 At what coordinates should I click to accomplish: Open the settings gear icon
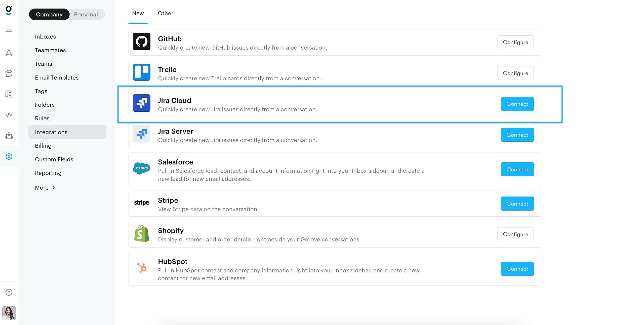(9, 156)
